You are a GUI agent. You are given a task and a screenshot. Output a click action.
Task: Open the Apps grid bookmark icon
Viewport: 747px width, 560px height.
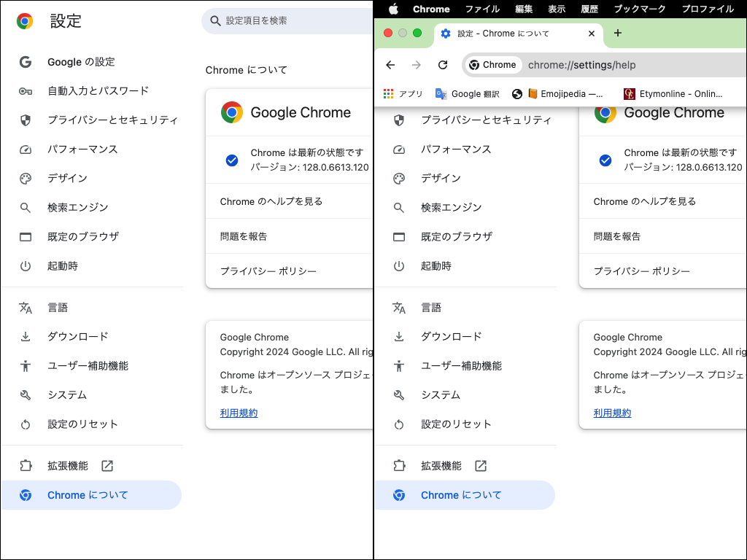(388, 93)
